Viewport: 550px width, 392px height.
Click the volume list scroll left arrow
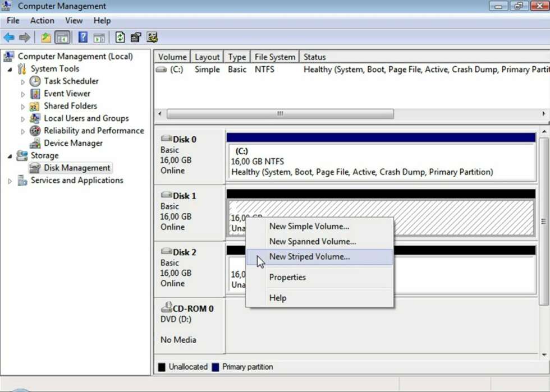(160, 114)
